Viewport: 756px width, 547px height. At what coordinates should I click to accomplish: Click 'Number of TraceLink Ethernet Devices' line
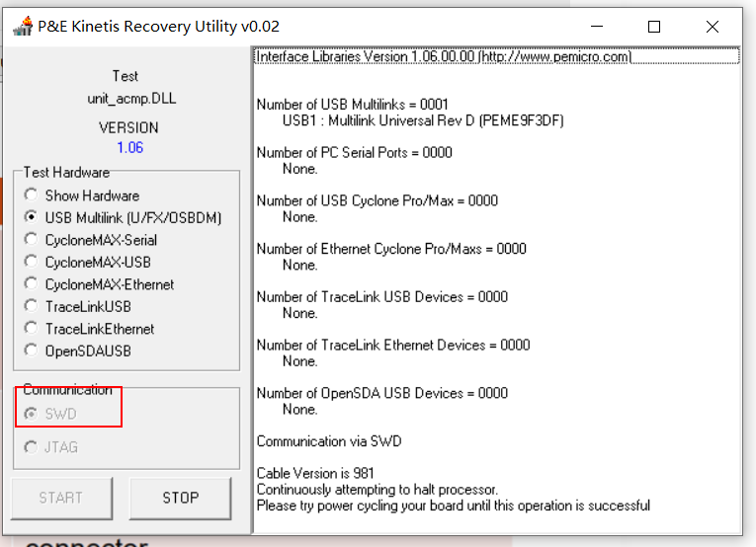tap(393, 346)
